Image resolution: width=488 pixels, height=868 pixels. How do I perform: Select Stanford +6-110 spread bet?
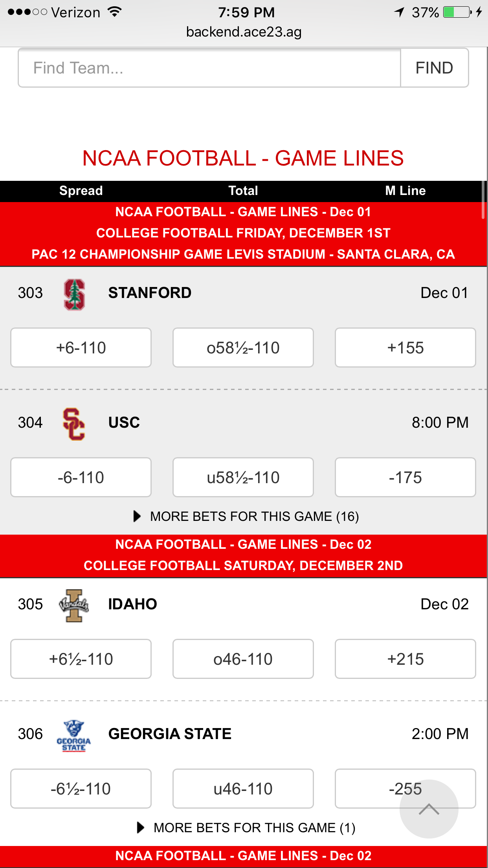pos(81,348)
